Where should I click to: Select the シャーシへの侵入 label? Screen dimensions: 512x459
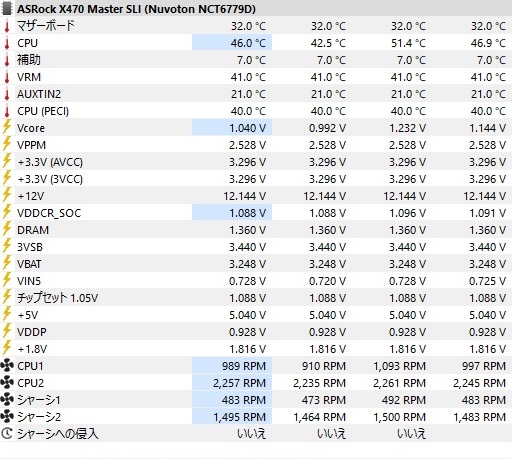pos(58,434)
